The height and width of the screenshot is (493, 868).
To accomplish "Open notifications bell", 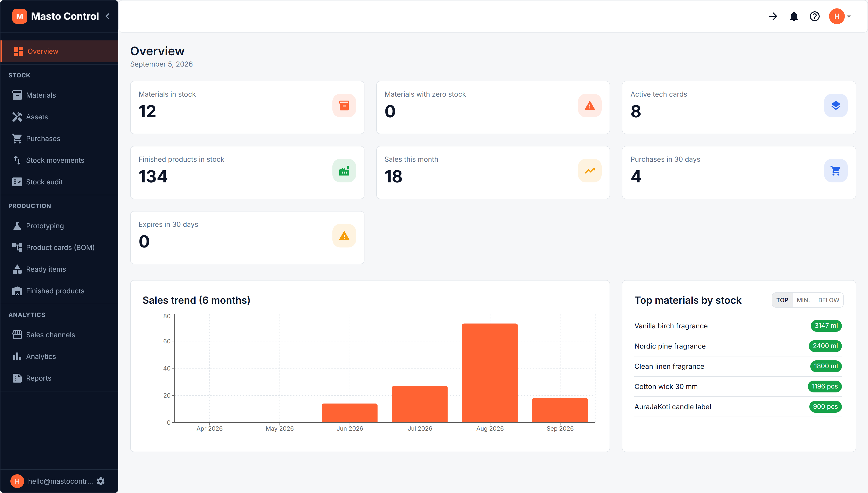I will point(794,16).
